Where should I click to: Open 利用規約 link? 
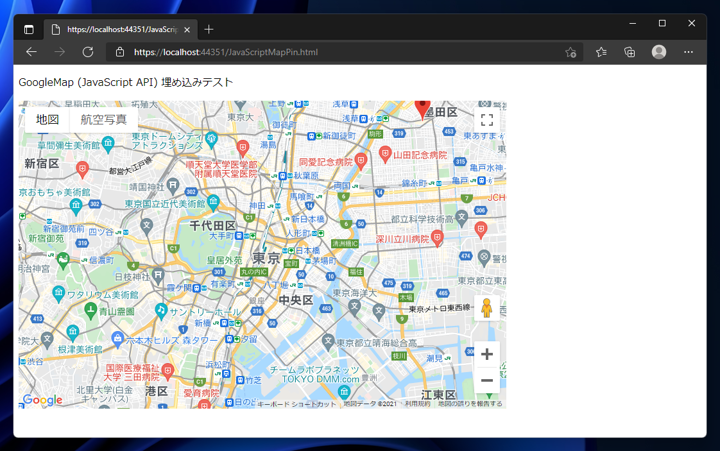coord(417,404)
